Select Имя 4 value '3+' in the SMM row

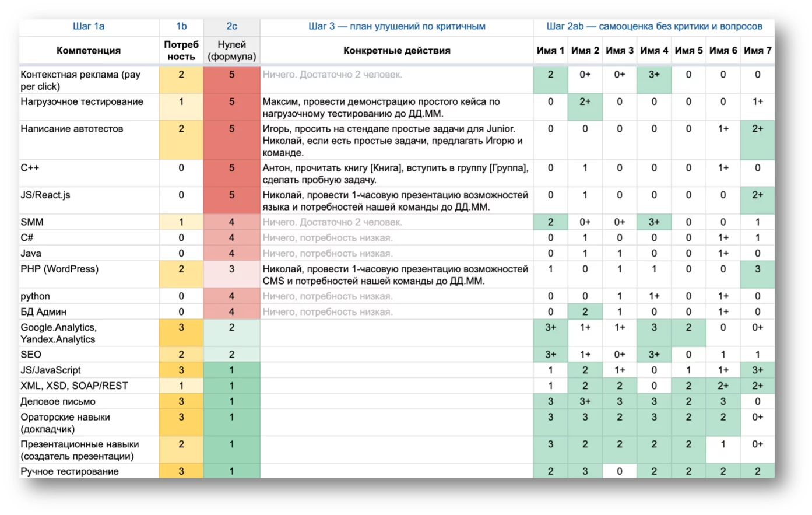654,222
